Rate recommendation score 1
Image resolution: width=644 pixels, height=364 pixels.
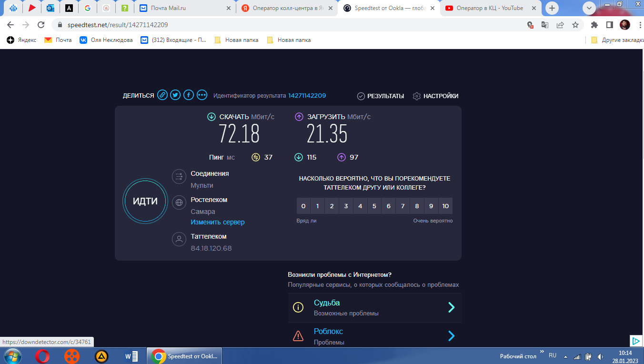point(318,206)
